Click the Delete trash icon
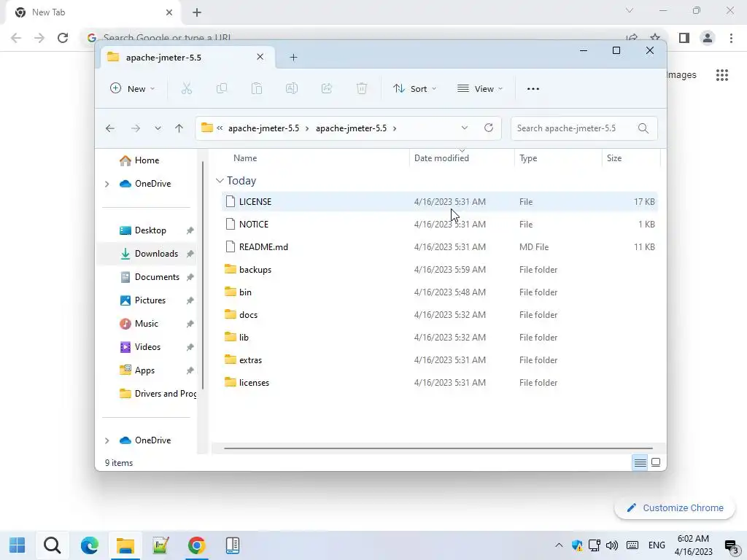The image size is (747, 560). click(362, 88)
